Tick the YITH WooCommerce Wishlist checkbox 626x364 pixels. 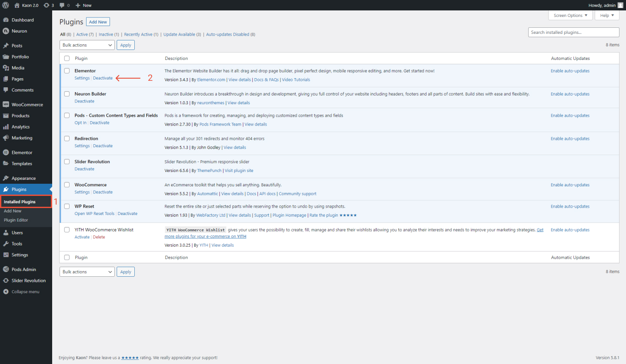67,229
